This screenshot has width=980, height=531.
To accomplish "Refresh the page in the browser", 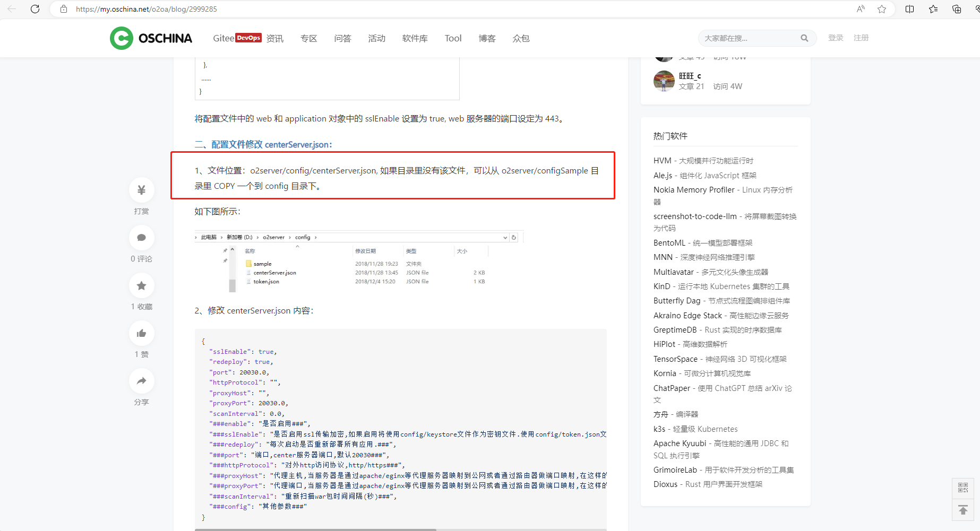I will (x=35, y=9).
